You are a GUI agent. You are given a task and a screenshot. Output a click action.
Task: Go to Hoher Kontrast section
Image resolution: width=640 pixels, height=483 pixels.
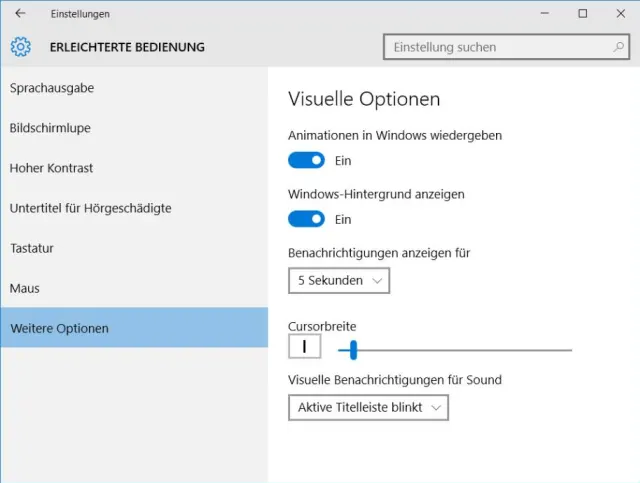[52, 168]
